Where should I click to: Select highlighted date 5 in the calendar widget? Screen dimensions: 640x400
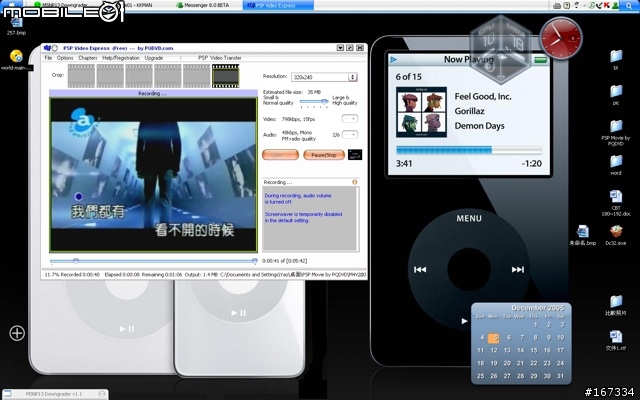(x=494, y=338)
